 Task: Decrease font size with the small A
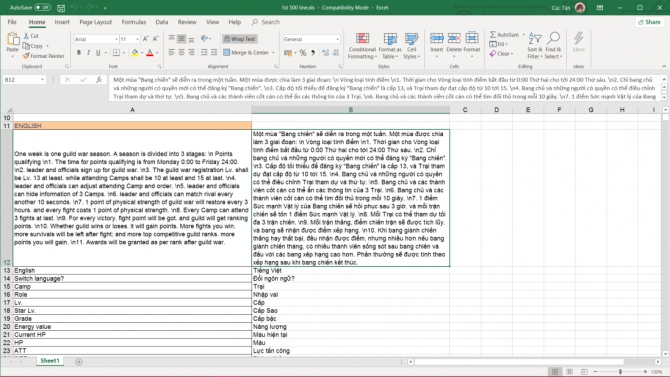[x=156, y=39]
